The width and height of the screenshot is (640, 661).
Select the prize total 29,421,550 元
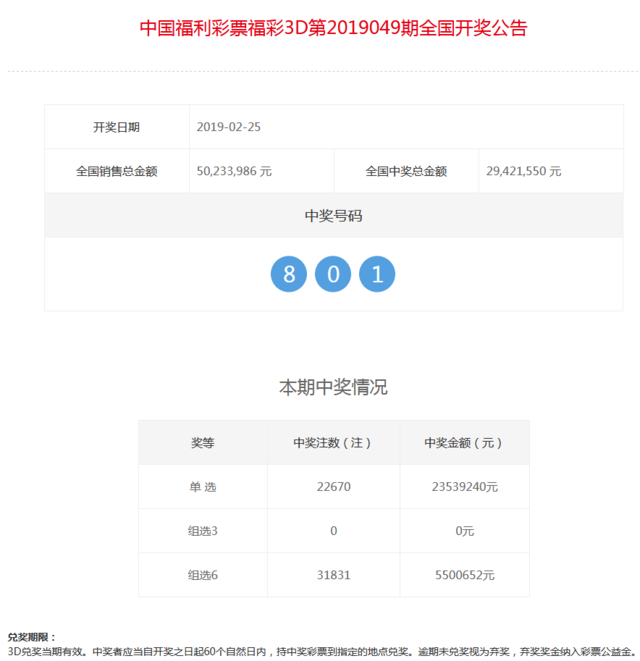(524, 171)
